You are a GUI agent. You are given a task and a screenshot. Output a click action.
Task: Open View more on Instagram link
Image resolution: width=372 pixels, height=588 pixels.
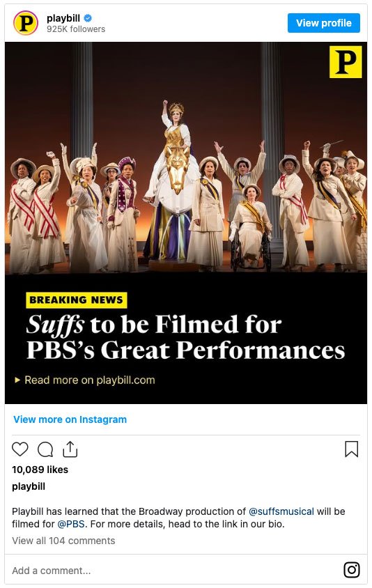[x=70, y=419]
